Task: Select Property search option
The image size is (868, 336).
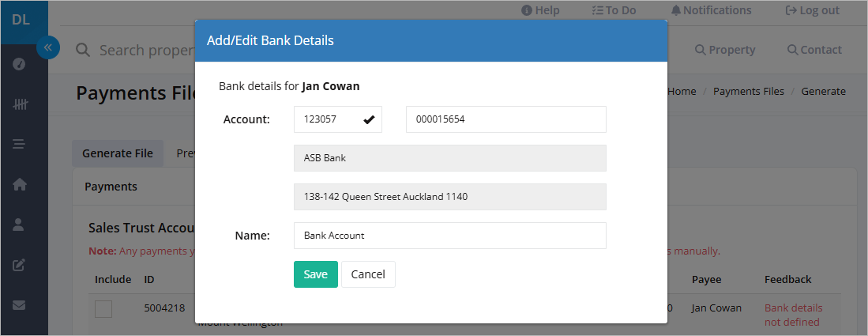Action: coord(724,50)
